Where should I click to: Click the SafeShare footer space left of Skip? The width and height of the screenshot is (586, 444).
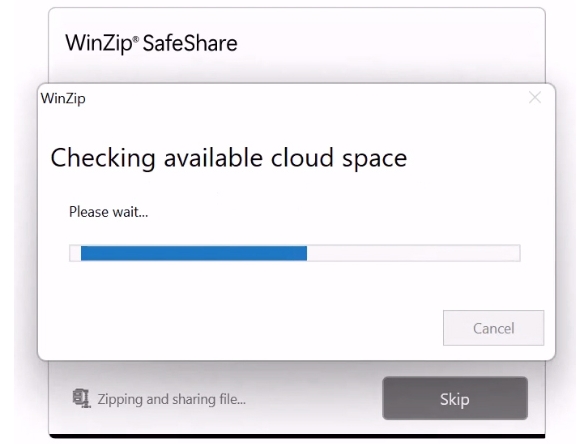pos(314,398)
